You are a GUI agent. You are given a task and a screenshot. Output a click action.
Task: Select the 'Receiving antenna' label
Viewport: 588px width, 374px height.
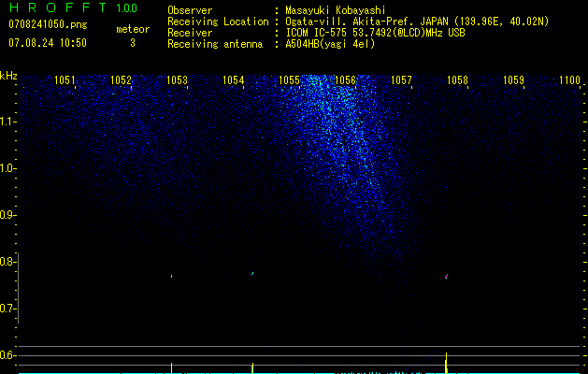[215, 44]
